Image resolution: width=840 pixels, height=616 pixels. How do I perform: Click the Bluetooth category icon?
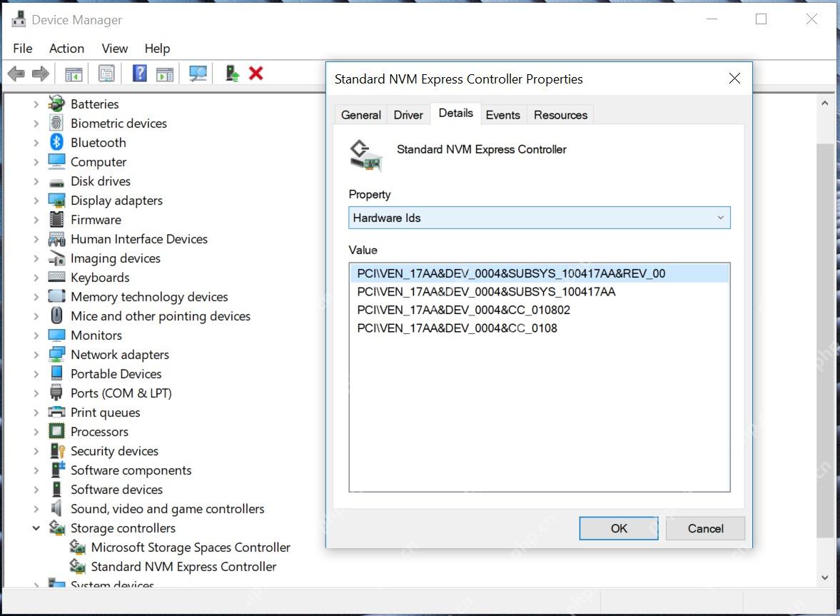56,142
